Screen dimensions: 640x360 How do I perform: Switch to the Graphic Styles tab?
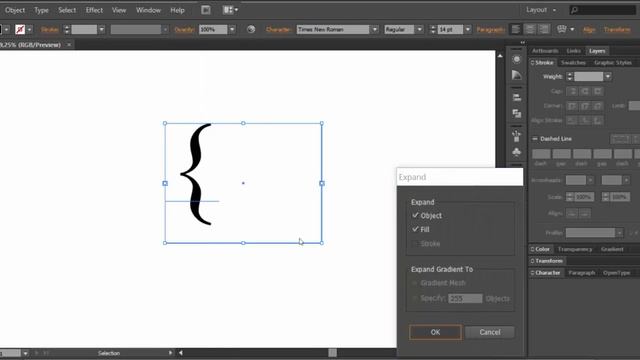pyautogui.click(x=613, y=62)
